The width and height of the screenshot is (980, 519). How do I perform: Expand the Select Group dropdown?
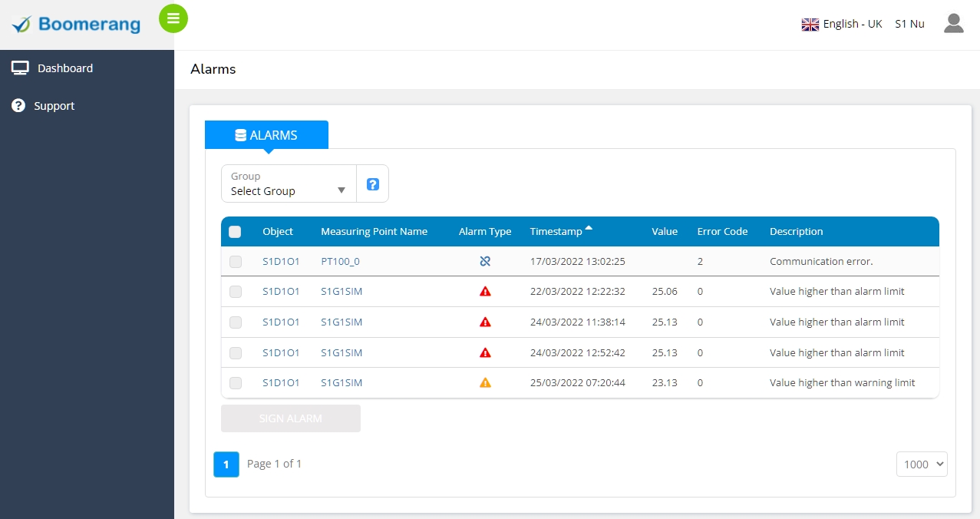[x=289, y=184]
